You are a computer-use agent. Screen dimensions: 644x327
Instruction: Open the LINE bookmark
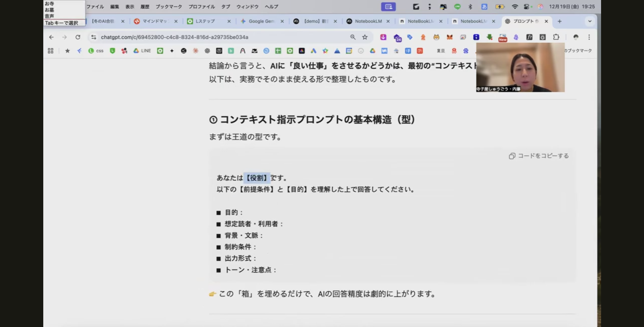click(142, 51)
